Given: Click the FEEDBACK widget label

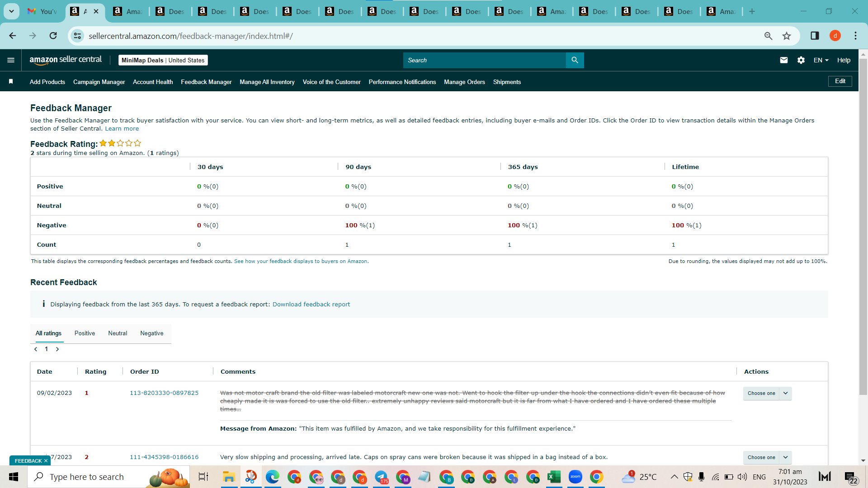Looking at the screenshot, I should [28, 461].
